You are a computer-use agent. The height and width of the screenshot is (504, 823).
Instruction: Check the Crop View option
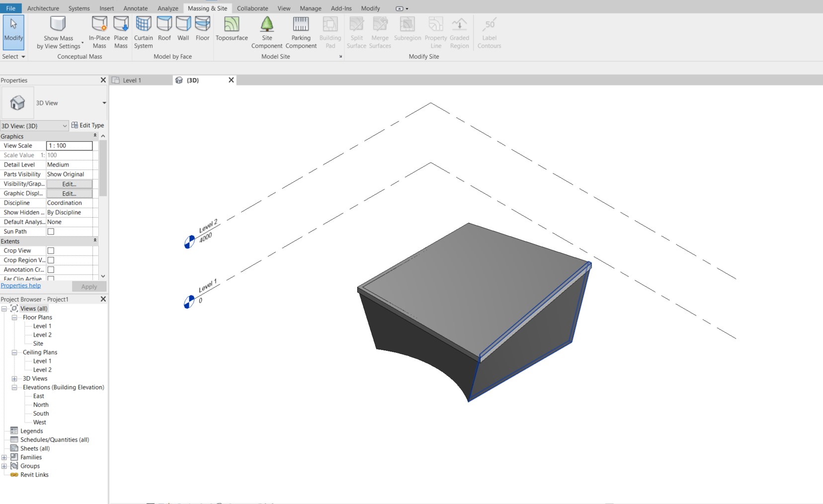point(50,251)
